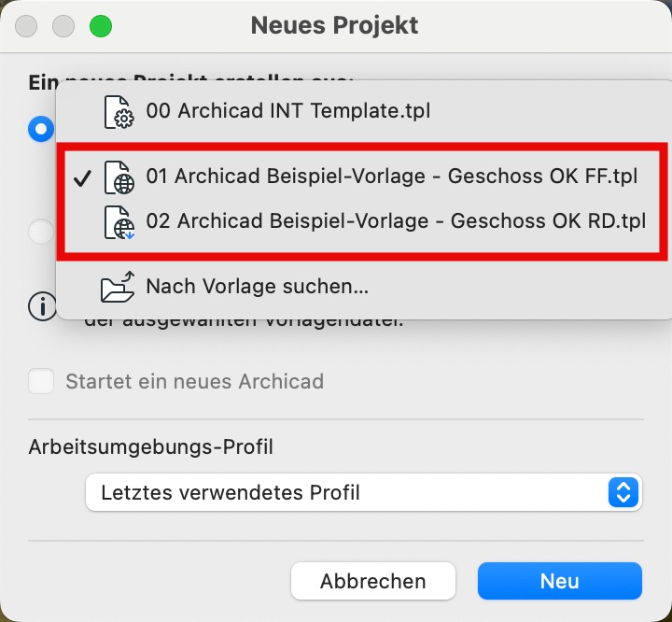672x622 pixels.
Task: Click the green zoom window button
Action: click(101, 26)
